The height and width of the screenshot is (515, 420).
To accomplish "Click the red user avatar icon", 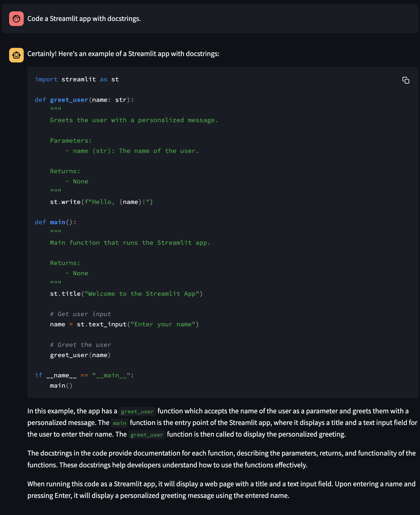I will point(16,19).
